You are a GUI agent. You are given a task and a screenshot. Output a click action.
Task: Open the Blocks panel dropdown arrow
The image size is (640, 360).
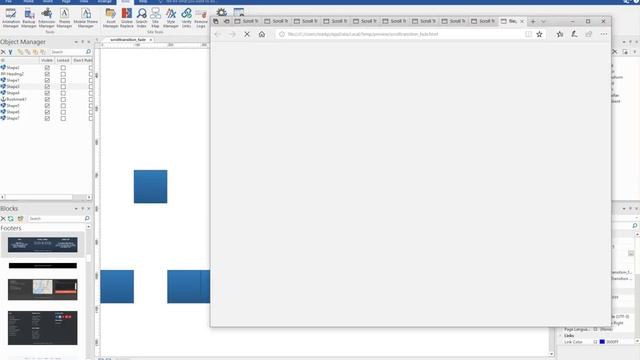click(x=76, y=209)
